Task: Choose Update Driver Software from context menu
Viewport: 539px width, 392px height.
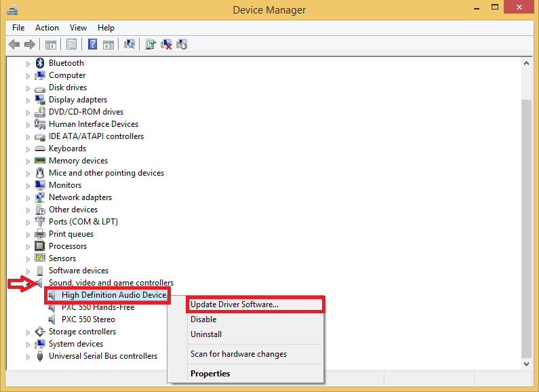Action: pos(255,305)
